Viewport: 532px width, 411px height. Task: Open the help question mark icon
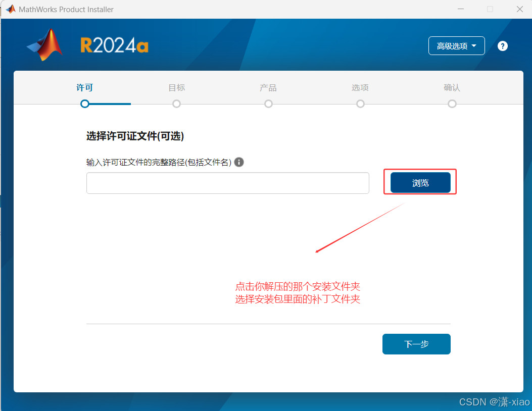pos(503,46)
